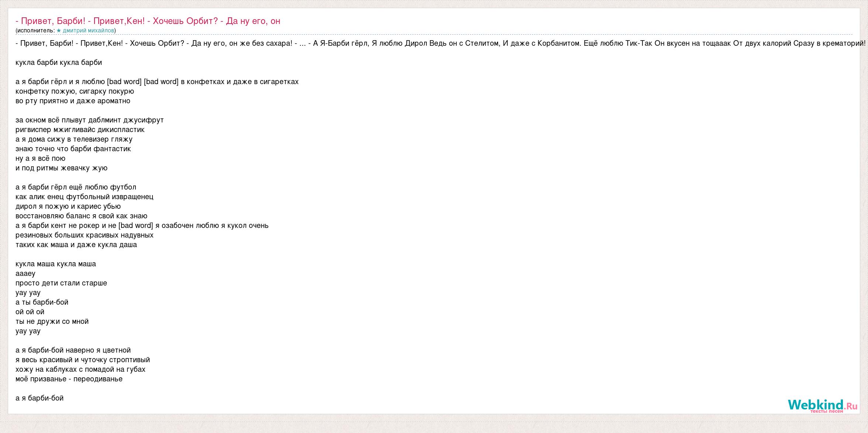Viewport: 868px width, 433px height.
Task: Click the line 'а я дома сижу в телевизер гляжу'
Action: 74,139
